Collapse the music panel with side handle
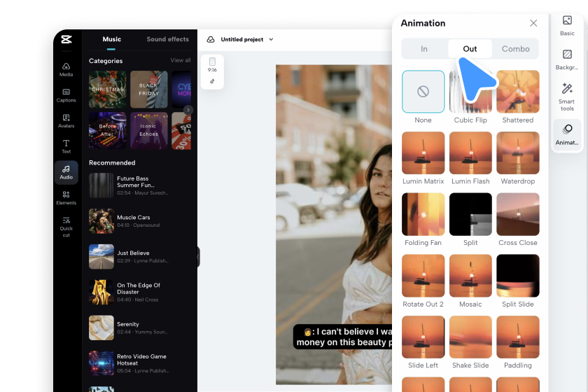Image resolution: width=588 pixels, height=392 pixels. tap(198, 257)
